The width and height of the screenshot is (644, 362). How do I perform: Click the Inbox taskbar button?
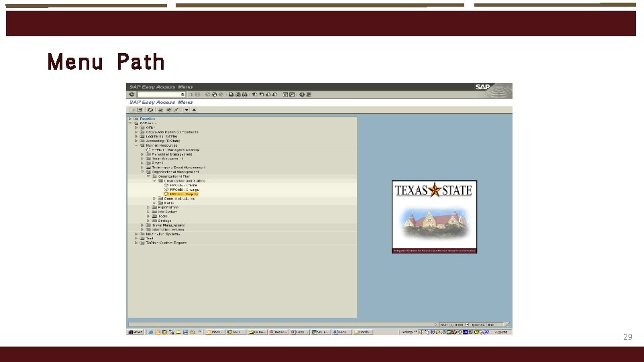coord(215,332)
